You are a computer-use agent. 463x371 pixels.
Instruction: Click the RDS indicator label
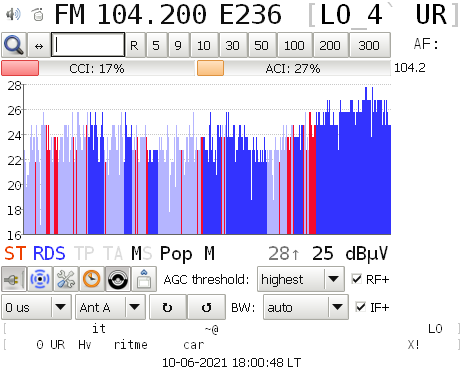tap(49, 253)
